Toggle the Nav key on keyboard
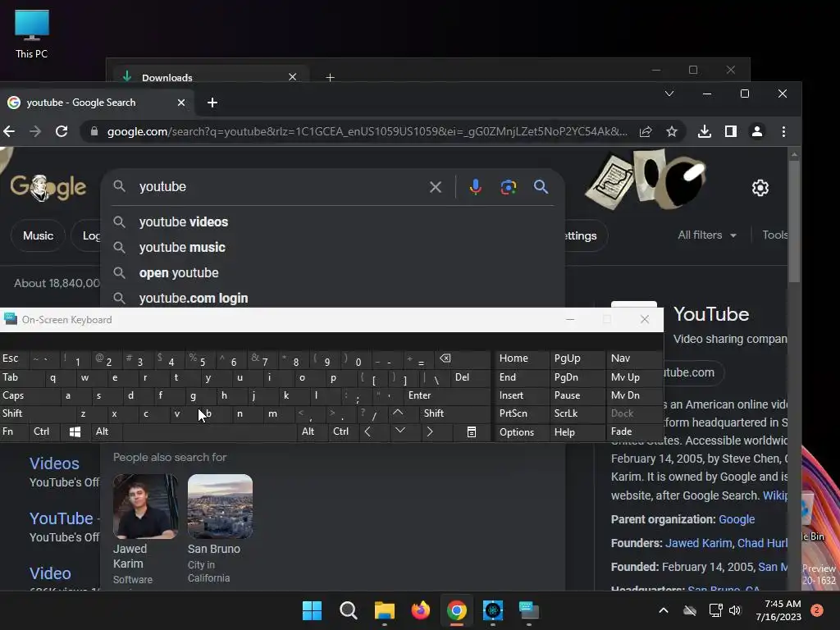 (634, 358)
